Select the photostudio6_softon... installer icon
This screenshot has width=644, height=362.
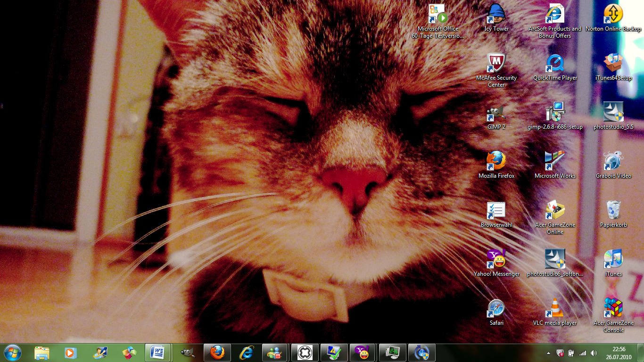tap(555, 264)
